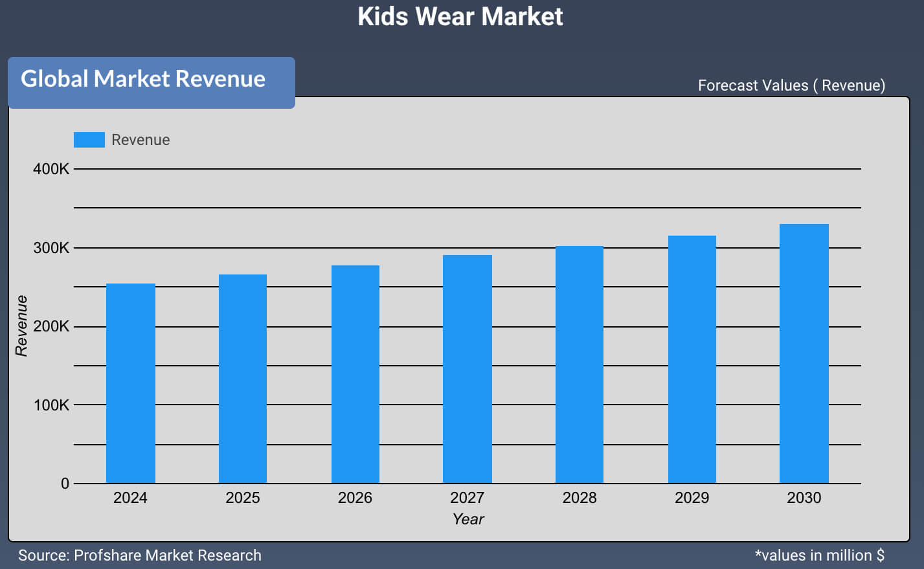Viewport: 924px width, 569px height.
Task: Click the 300K y-axis label
Action: (x=51, y=248)
